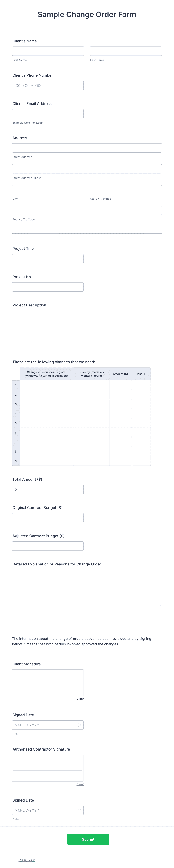
Task: Click the First Name input field
Action: pos(48,51)
